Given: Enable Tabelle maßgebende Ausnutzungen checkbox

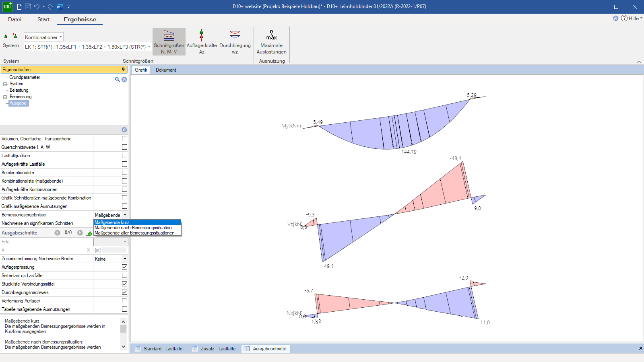Looking at the screenshot, I should [124, 309].
